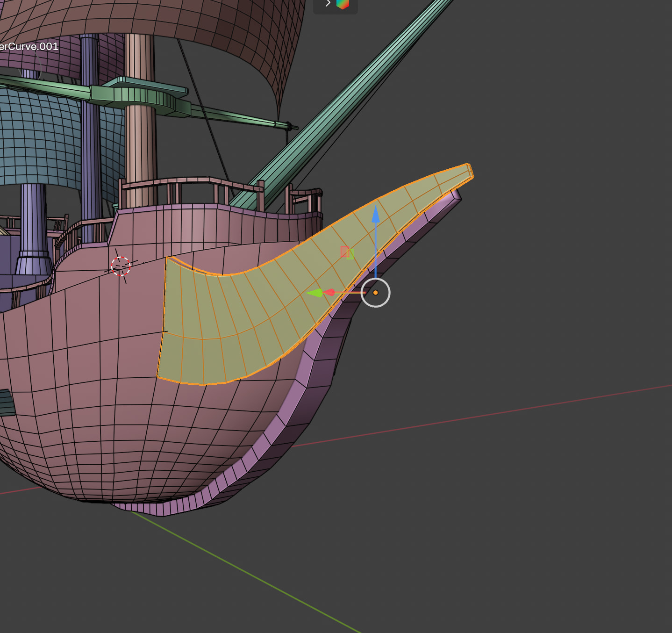
Task: Click the erCurve.001 object name label
Action: pyautogui.click(x=29, y=46)
